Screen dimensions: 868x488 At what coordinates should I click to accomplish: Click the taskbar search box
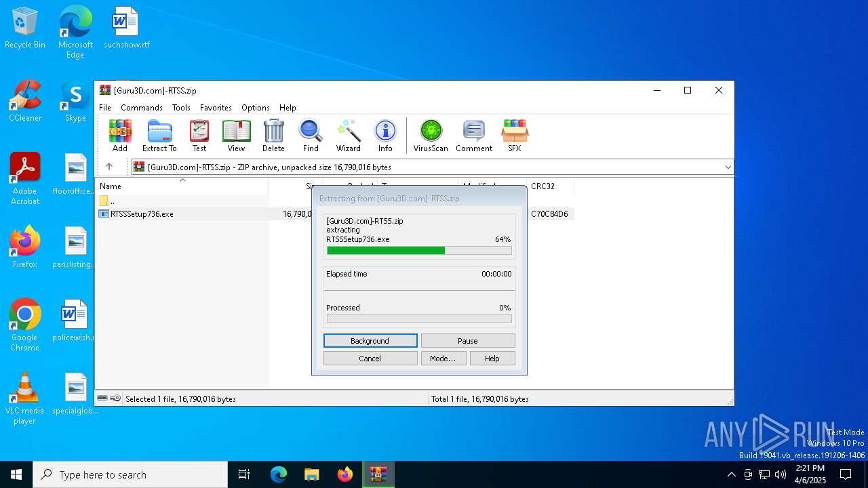tap(130, 474)
